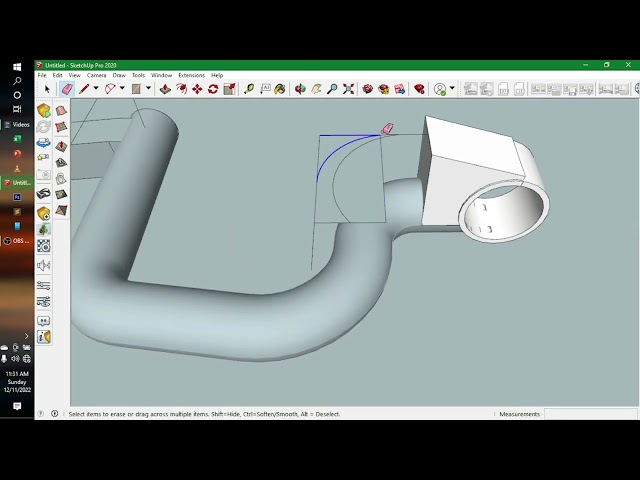Image resolution: width=640 pixels, height=480 pixels.
Task: Click the checkered camera material icon
Action: pos(44,246)
